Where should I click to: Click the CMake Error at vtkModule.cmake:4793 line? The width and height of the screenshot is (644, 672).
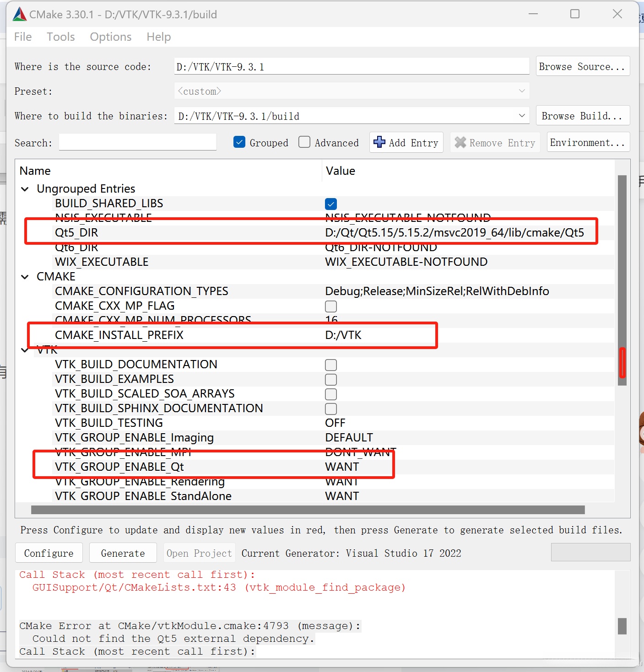click(x=190, y=626)
